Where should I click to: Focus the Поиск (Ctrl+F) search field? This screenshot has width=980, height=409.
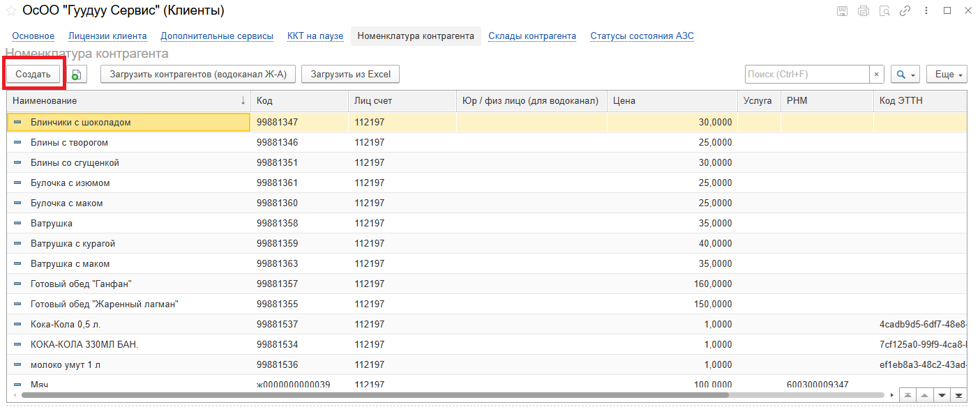807,75
